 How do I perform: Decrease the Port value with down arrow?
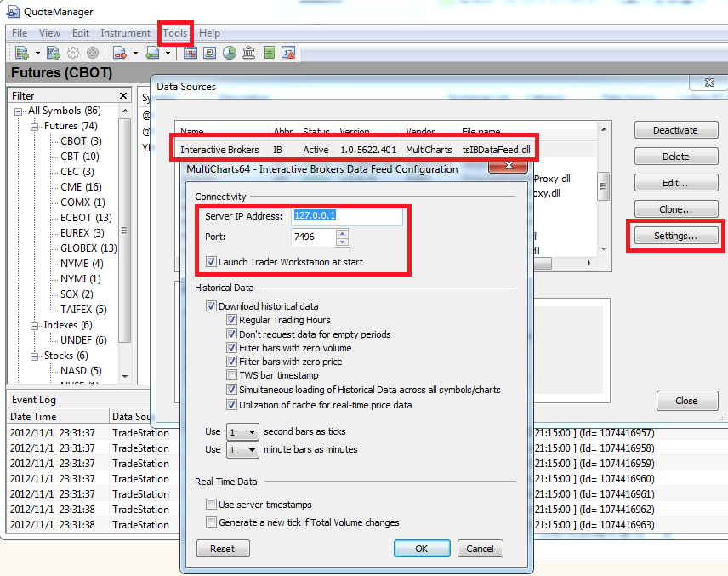(x=342, y=242)
